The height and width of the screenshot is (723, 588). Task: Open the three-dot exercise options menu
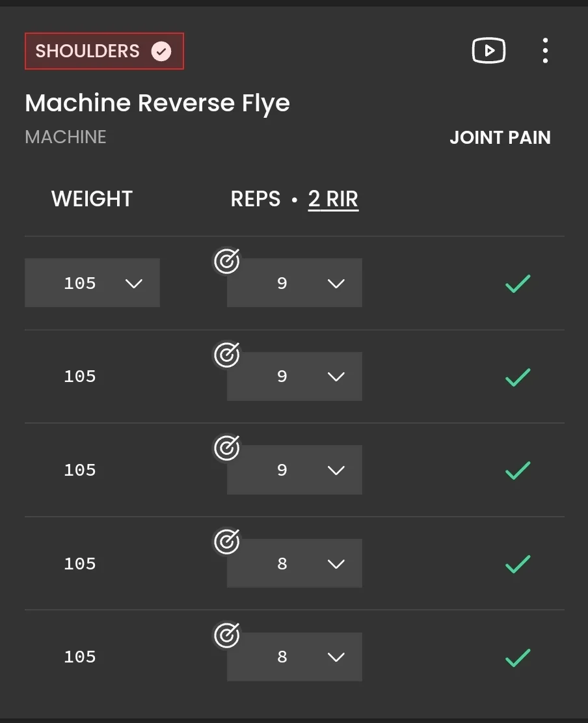[545, 50]
